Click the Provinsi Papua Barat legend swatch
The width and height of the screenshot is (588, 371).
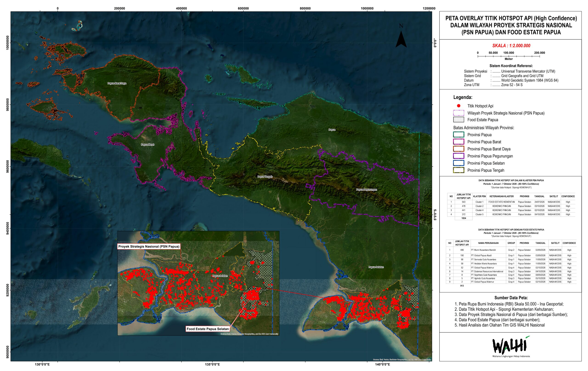point(459,142)
